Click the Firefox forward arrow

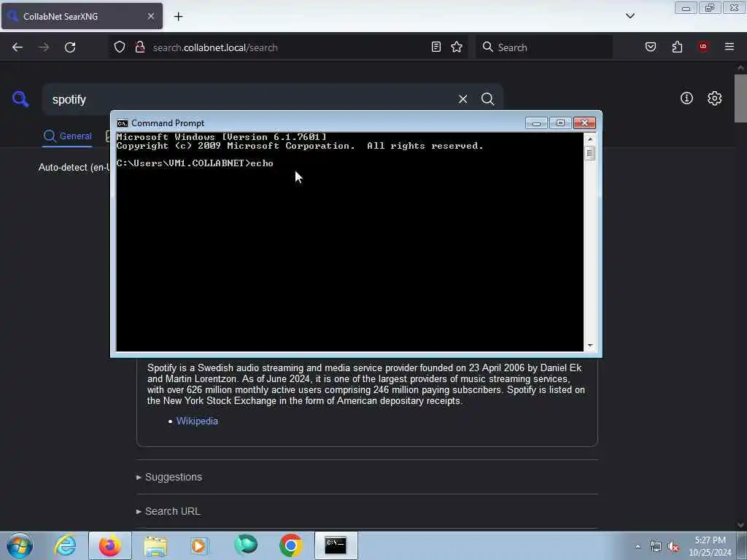click(44, 47)
